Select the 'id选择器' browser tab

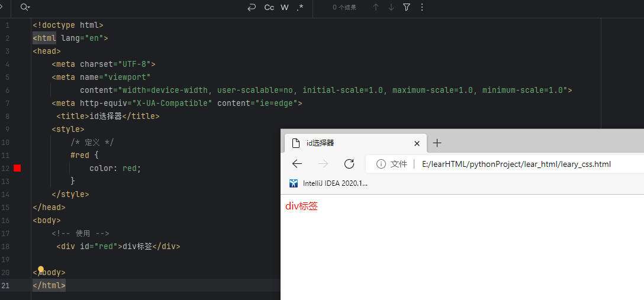coord(356,143)
